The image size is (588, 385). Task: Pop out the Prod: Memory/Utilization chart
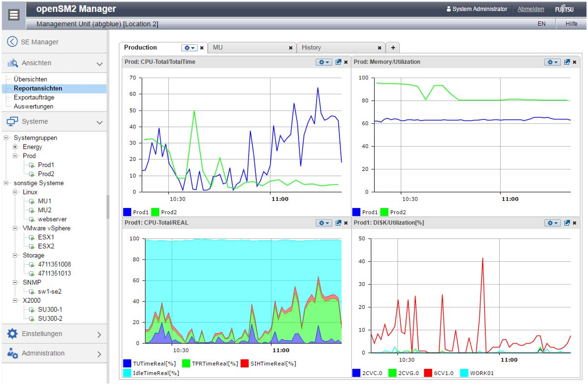[567, 62]
